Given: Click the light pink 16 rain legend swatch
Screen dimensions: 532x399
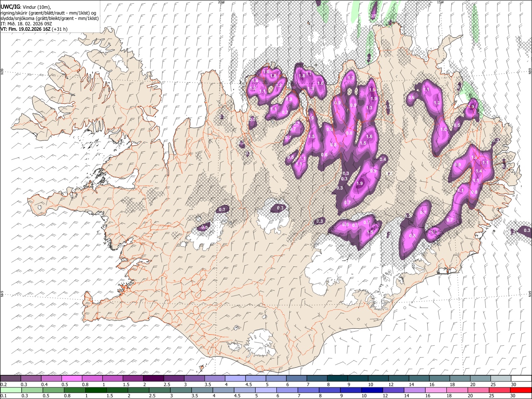Looking at the screenshot, I should 436,390.
